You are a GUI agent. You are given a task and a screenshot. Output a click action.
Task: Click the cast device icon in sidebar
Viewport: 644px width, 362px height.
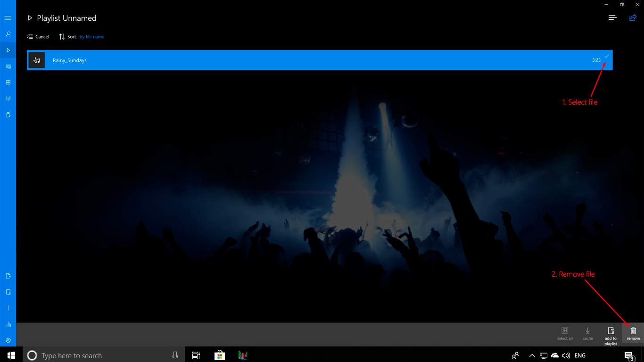8,115
